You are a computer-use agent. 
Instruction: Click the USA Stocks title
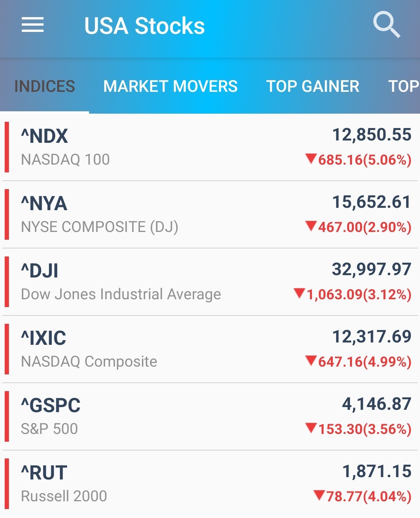[x=144, y=26]
